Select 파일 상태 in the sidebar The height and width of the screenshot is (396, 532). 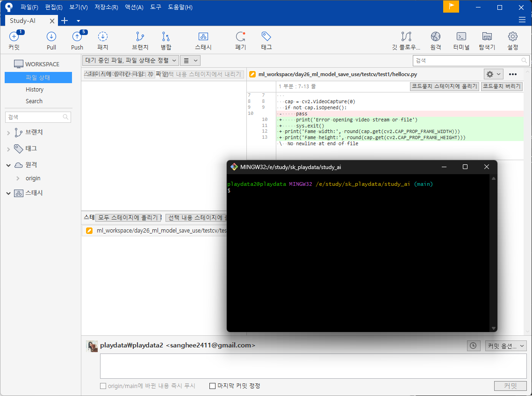tap(38, 78)
